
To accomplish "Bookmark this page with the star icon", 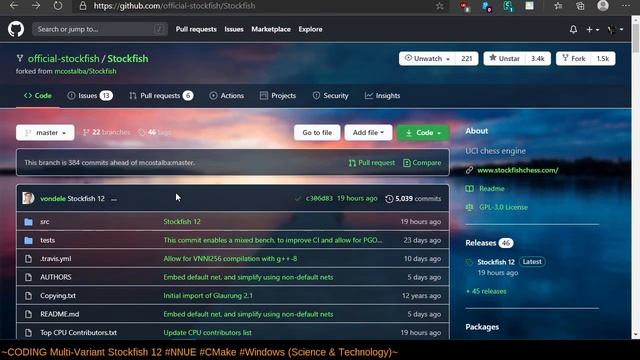I will (440, 6).
